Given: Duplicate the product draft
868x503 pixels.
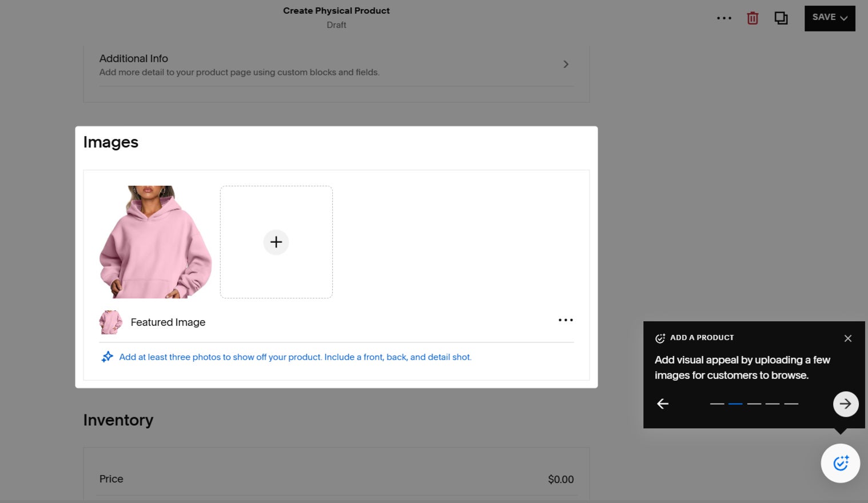Looking at the screenshot, I should click(x=781, y=18).
